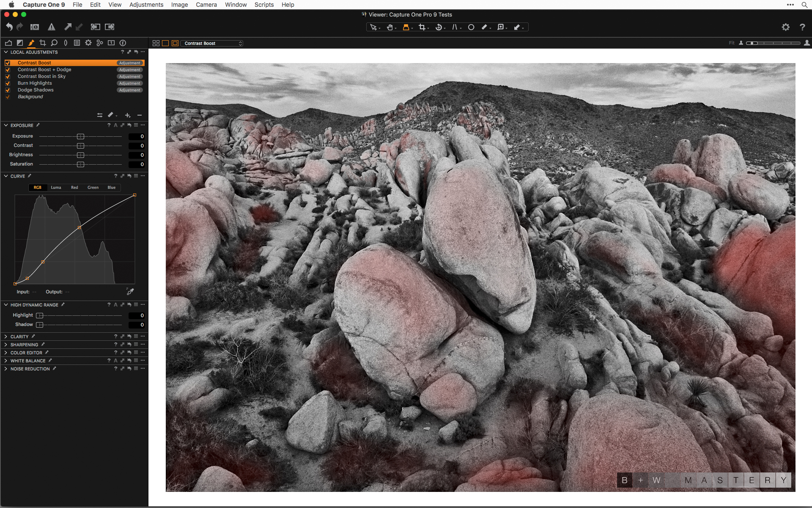Select the Keystone tool
This screenshot has width=812, height=508.
click(455, 27)
